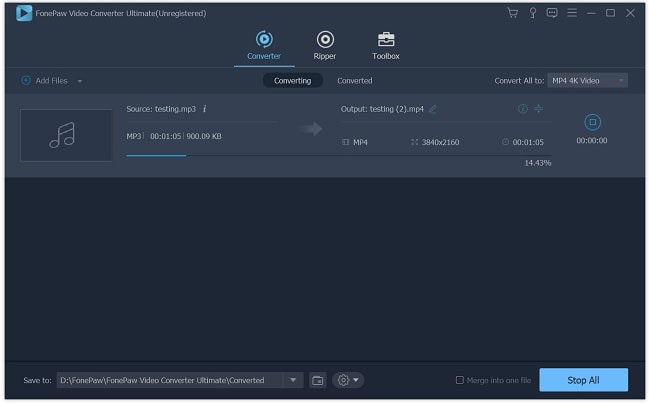
Task: Open the Convert All to format dropdown
Action: [587, 81]
